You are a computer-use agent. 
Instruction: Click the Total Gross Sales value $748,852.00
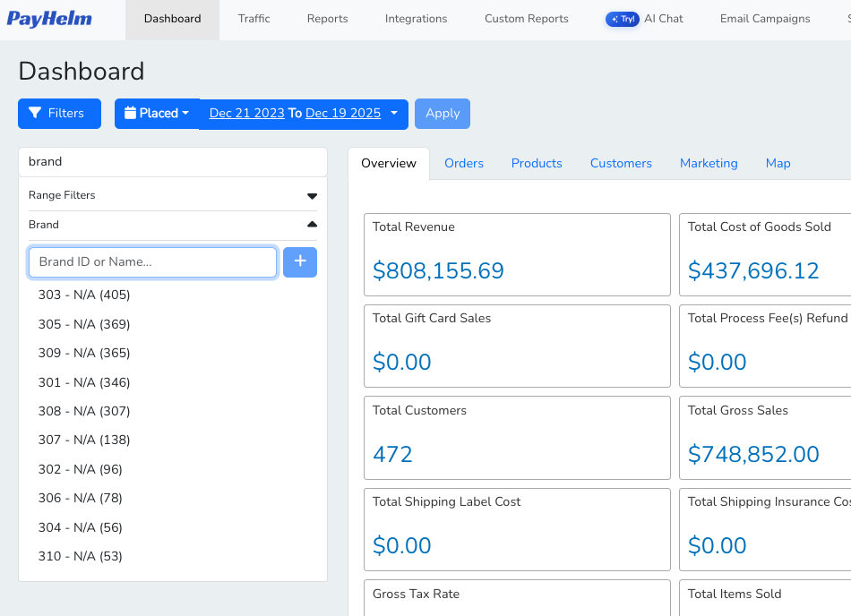tap(753, 455)
